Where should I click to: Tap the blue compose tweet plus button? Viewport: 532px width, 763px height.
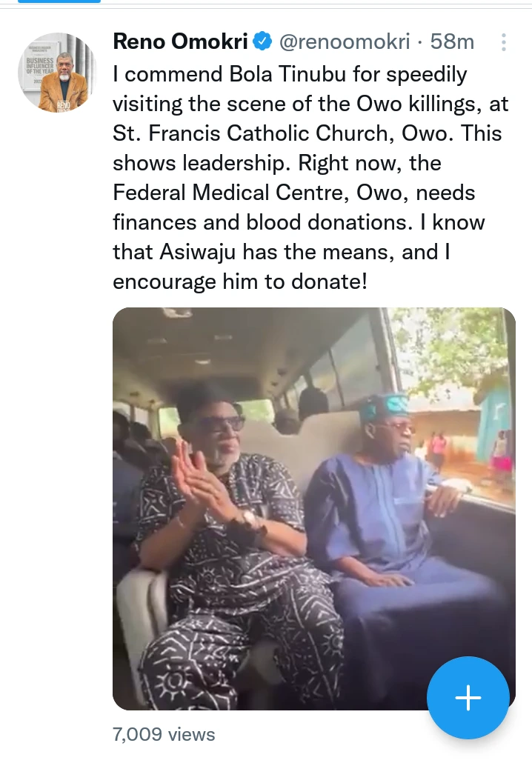coord(468,697)
